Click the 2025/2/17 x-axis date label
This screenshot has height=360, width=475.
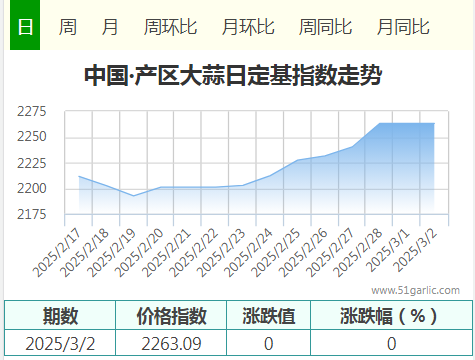click(x=57, y=253)
